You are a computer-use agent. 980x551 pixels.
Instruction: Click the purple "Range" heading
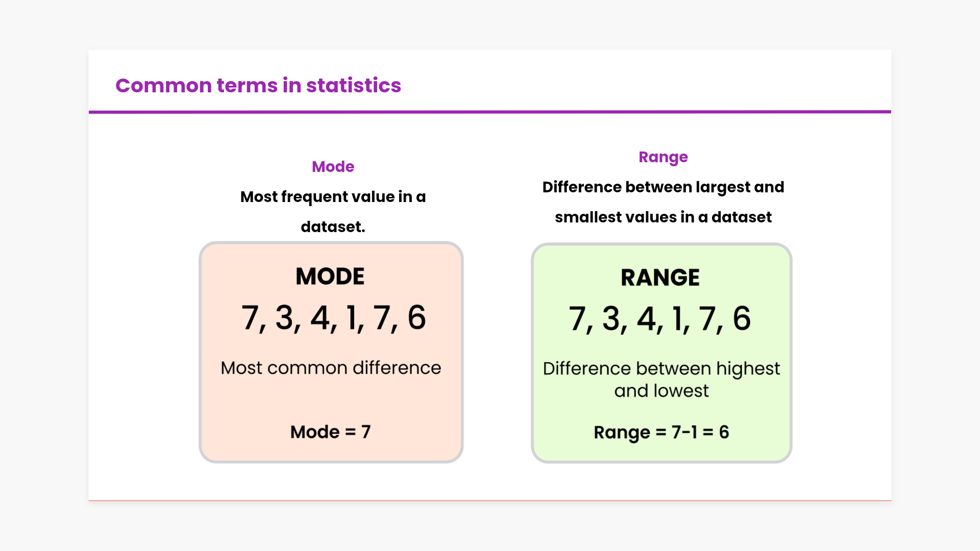point(663,157)
